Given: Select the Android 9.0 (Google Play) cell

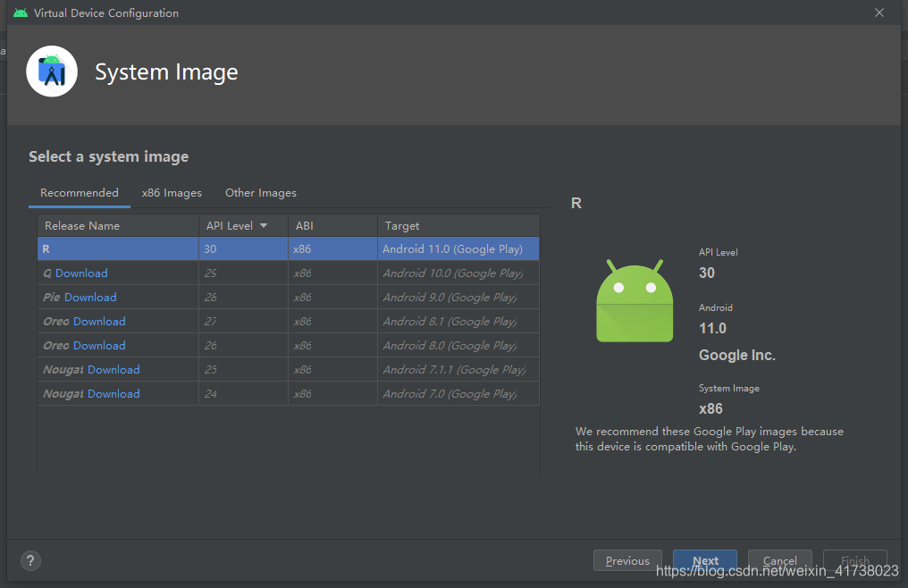Looking at the screenshot, I should point(458,298).
